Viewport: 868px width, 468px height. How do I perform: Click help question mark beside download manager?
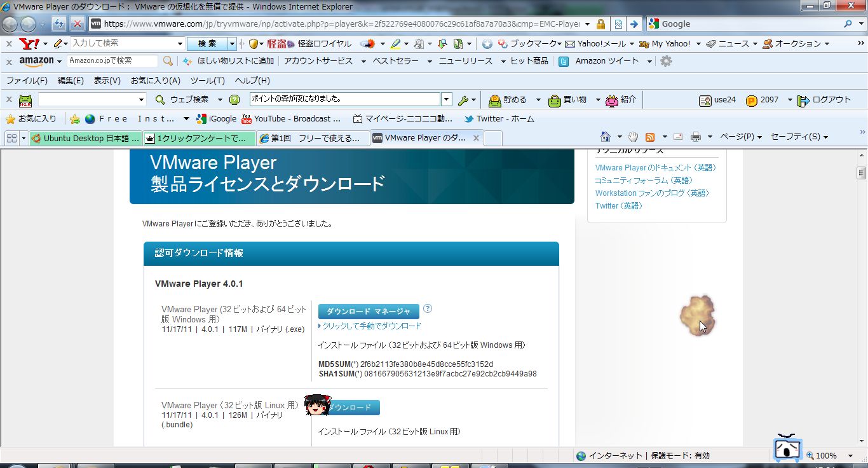point(428,308)
